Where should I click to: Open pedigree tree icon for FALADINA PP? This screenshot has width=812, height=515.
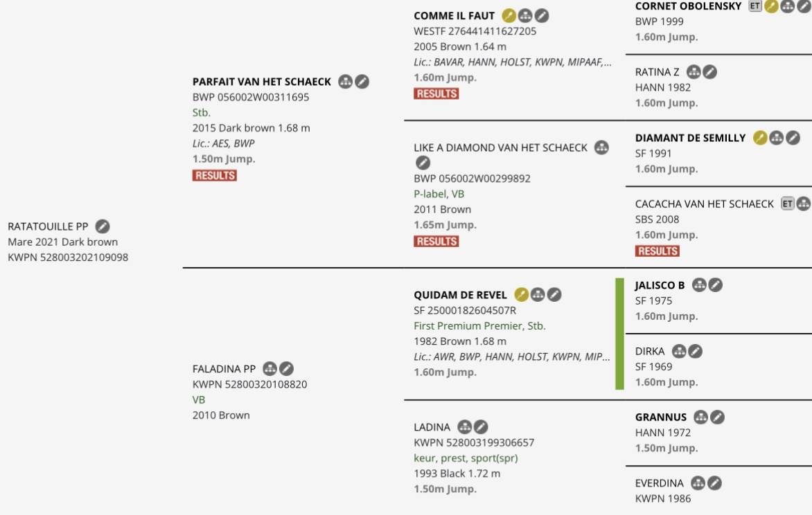click(x=270, y=368)
